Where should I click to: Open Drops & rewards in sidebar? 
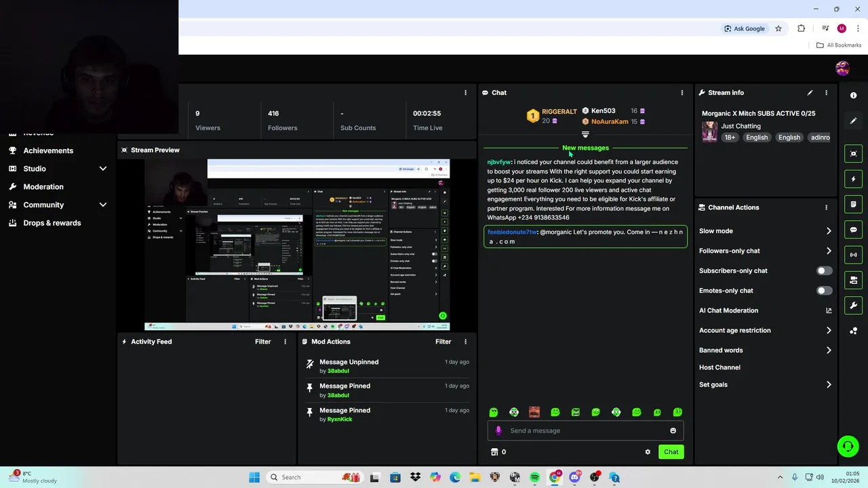(x=52, y=223)
